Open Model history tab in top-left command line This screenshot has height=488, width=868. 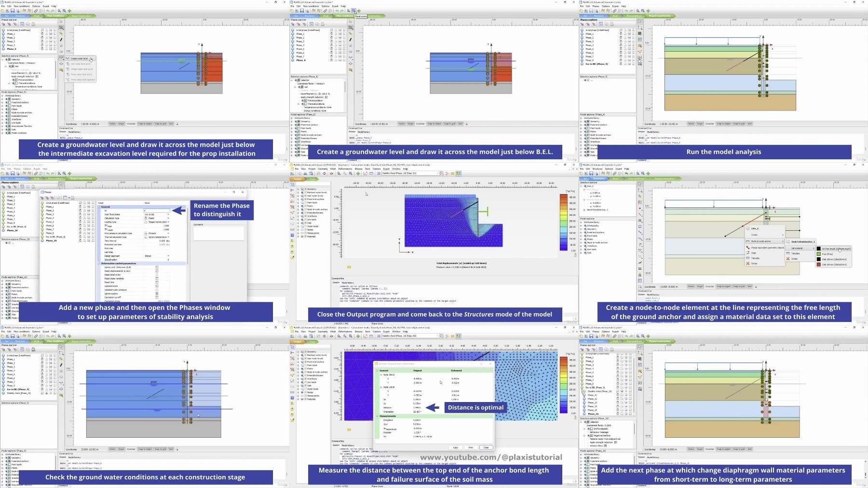tap(74, 132)
